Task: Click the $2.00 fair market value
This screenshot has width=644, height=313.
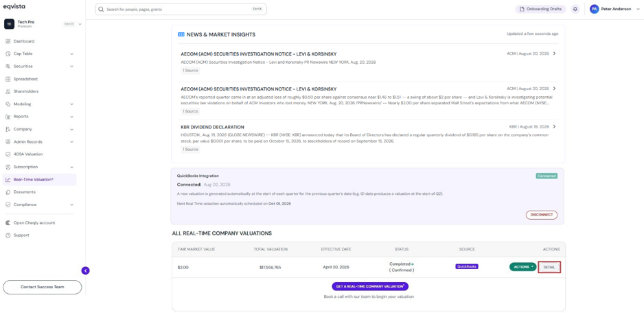Action: [x=183, y=268]
